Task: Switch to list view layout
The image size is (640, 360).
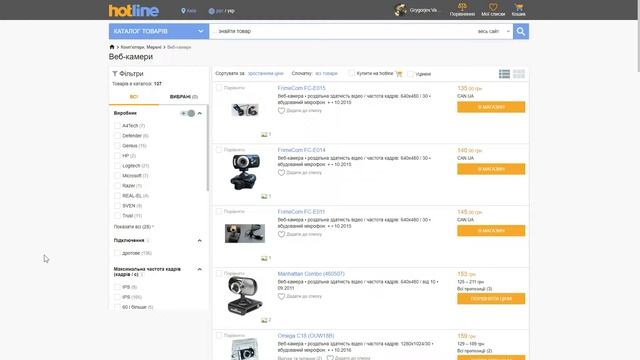Action: click(x=504, y=74)
